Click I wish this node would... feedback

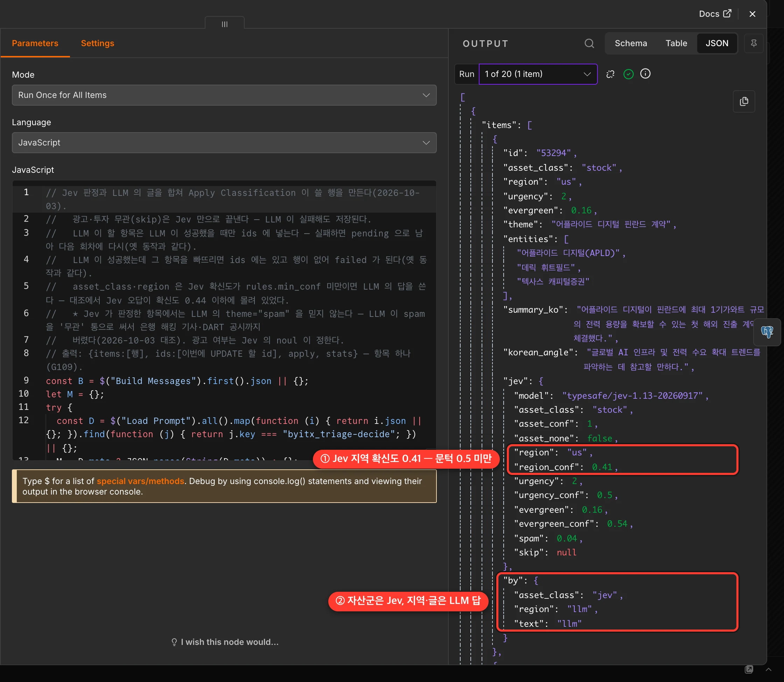point(230,642)
